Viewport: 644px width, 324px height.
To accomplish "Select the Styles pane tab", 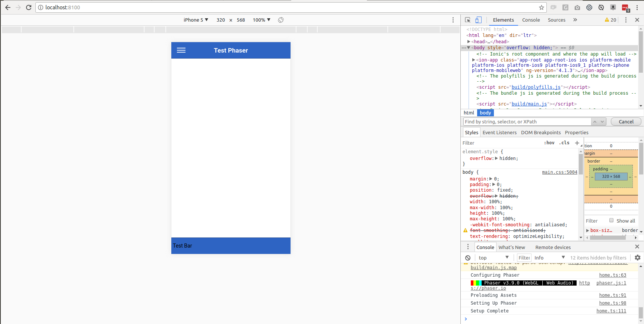I will [472, 132].
